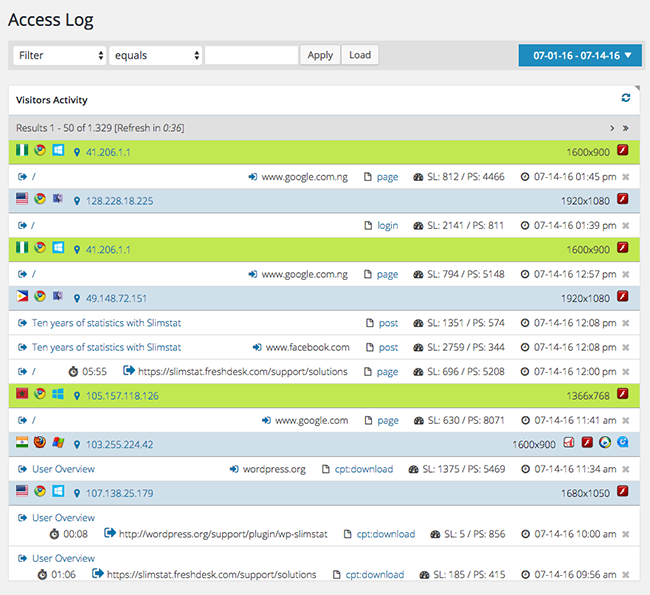650x595 pixels.
Task: Click Flash plugin icon on 1366x768 row
Action: (x=623, y=393)
